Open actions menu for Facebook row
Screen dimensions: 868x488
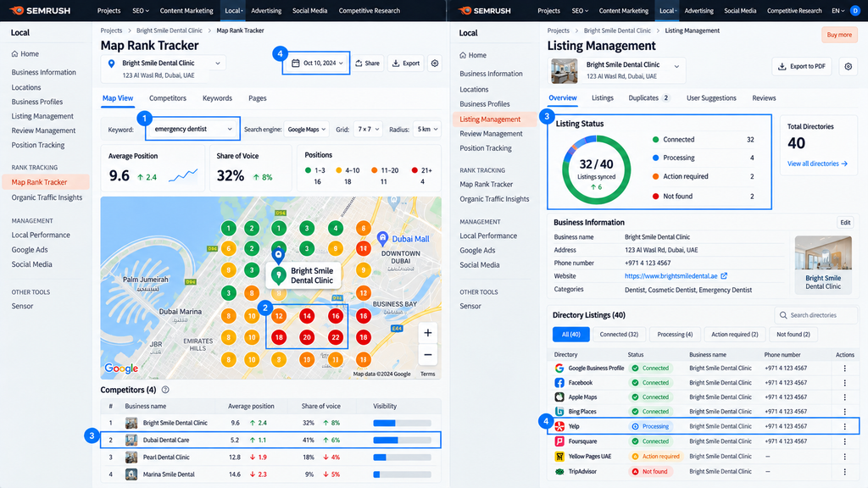pos(845,382)
